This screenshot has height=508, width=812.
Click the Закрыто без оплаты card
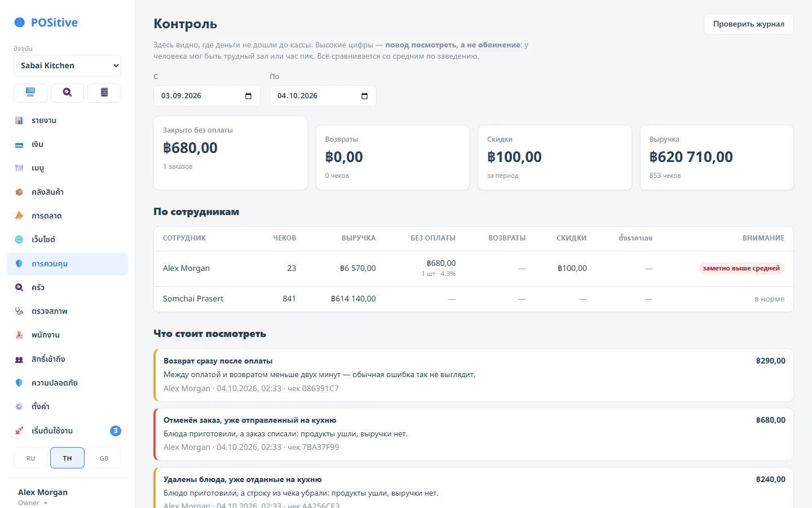pos(231,153)
